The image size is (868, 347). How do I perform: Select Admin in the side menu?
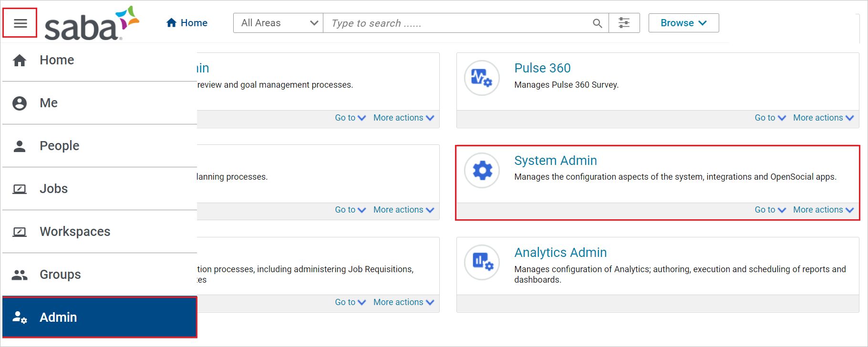tap(99, 317)
